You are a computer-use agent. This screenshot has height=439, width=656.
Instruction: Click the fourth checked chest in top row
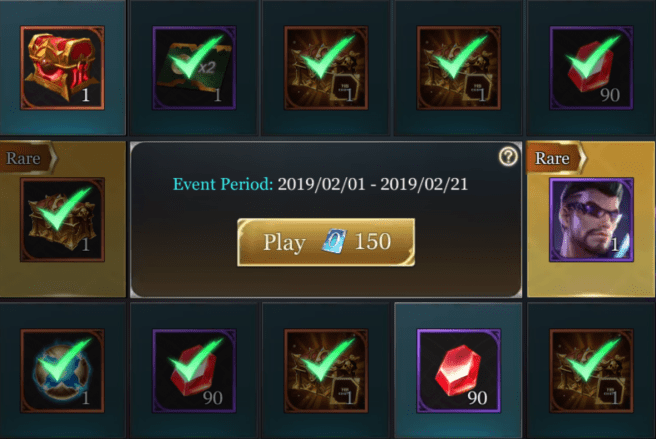[x=459, y=68]
